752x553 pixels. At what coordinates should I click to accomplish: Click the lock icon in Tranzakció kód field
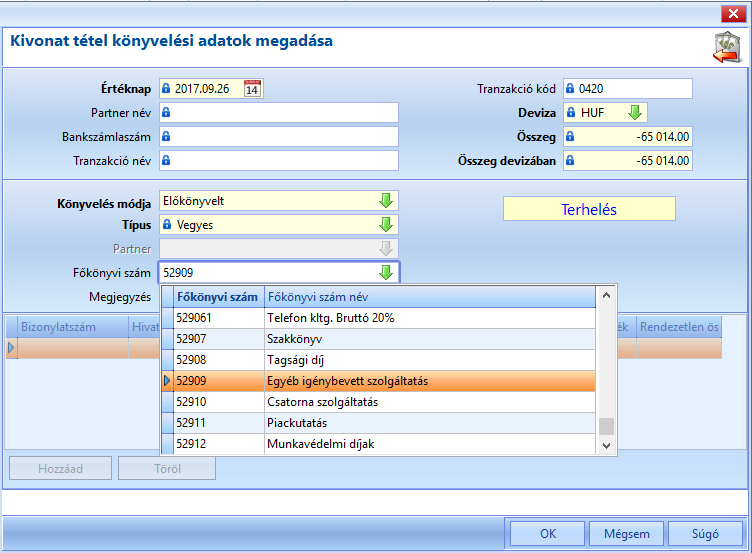[570, 88]
